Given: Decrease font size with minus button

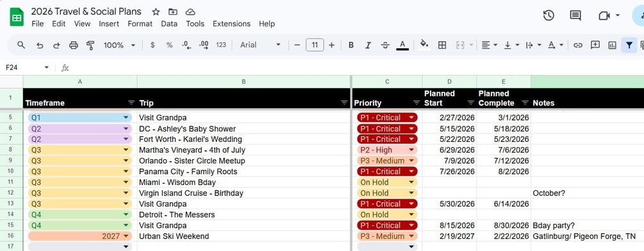Looking at the screenshot, I should [297, 45].
